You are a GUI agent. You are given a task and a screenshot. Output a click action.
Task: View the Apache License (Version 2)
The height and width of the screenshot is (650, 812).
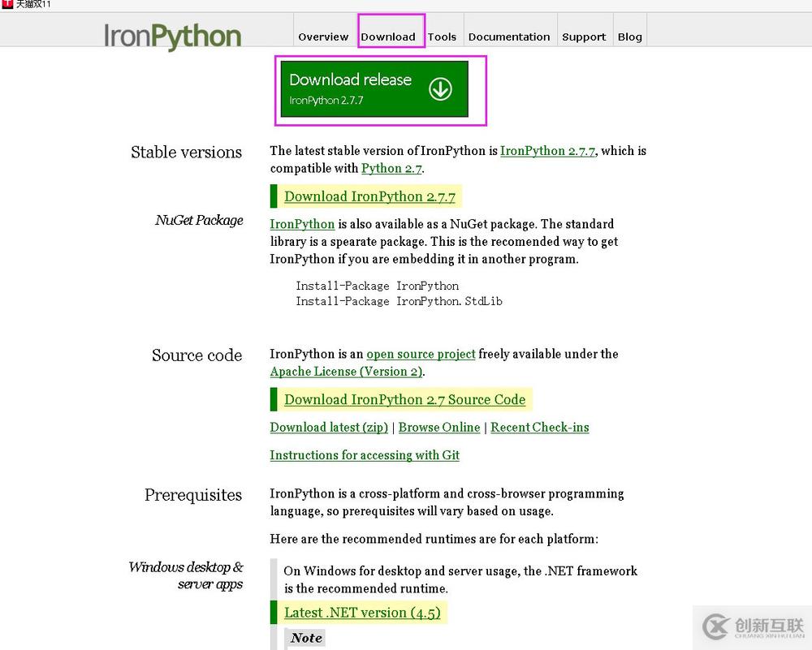pyautogui.click(x=346, y=372)
